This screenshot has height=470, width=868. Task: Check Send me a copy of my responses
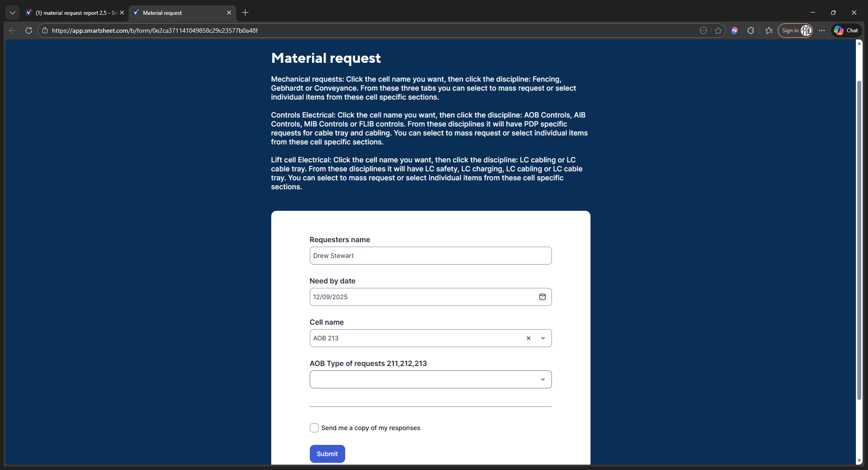[x=314, y=428]
